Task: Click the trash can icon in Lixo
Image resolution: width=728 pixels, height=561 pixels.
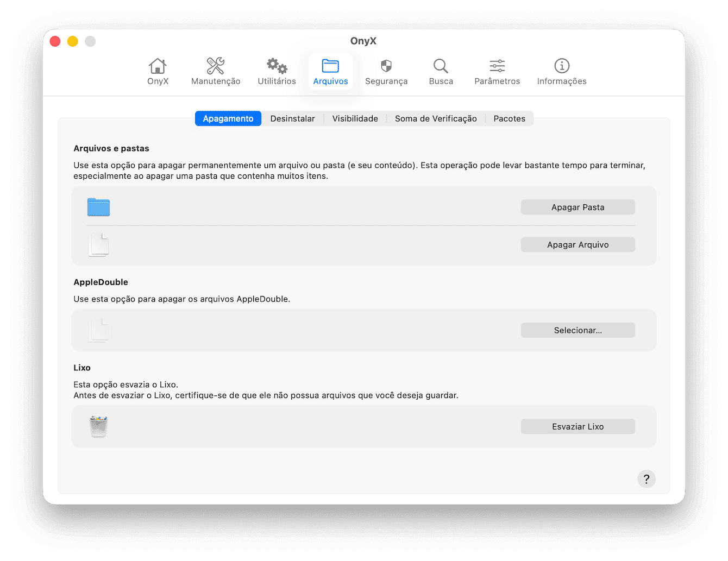Action: point(98,426)
